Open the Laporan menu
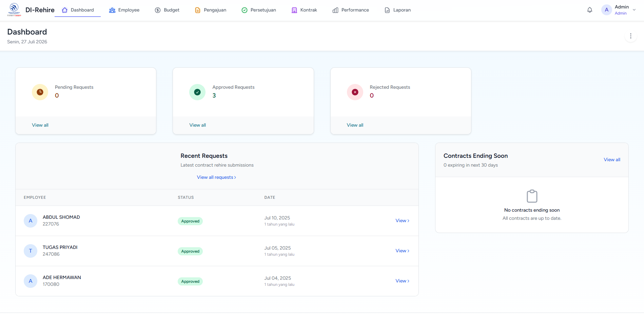The image size is (644, 318). tap(398, 10)
